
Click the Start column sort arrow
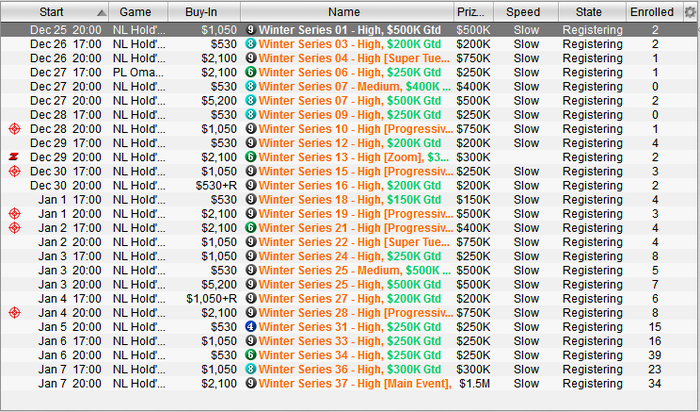tap(102, 13)
